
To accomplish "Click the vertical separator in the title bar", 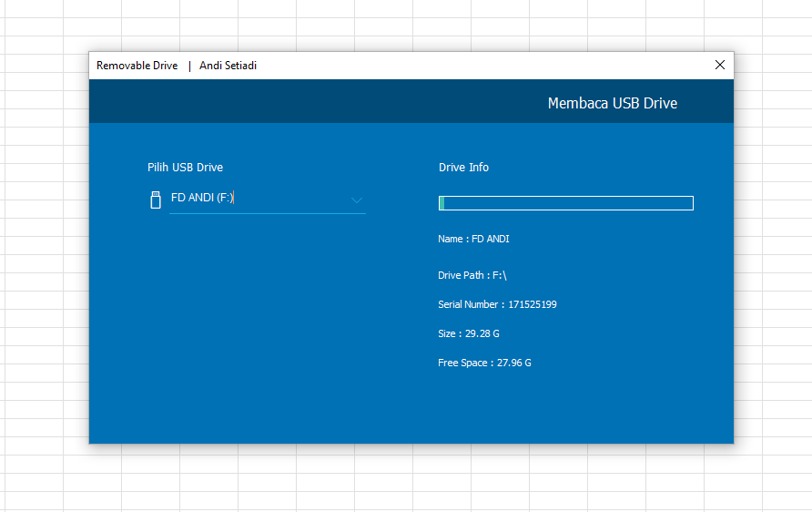I will 189,66.
